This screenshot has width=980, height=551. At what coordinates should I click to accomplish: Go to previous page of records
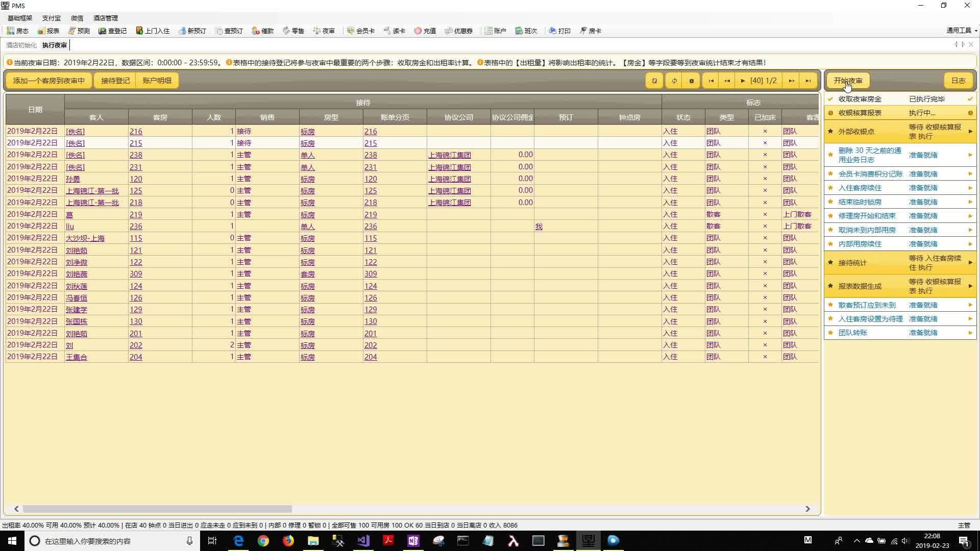tap(727, 81)
